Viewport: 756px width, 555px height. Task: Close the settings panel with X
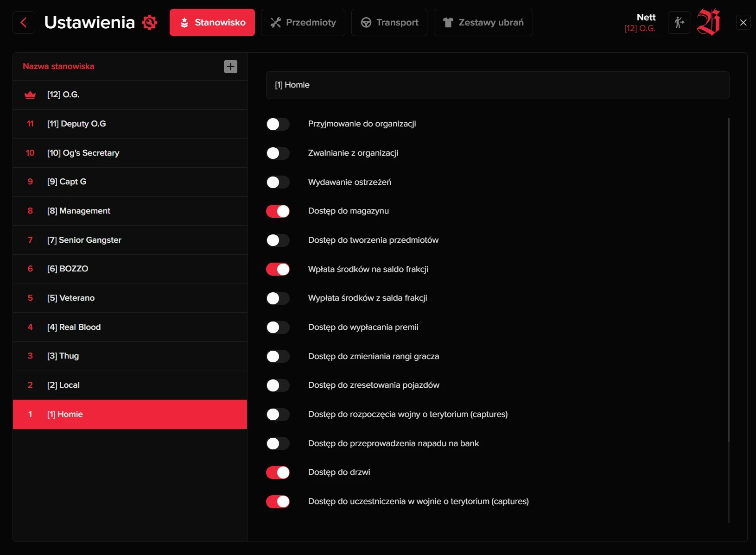click(x=743, y=22)
